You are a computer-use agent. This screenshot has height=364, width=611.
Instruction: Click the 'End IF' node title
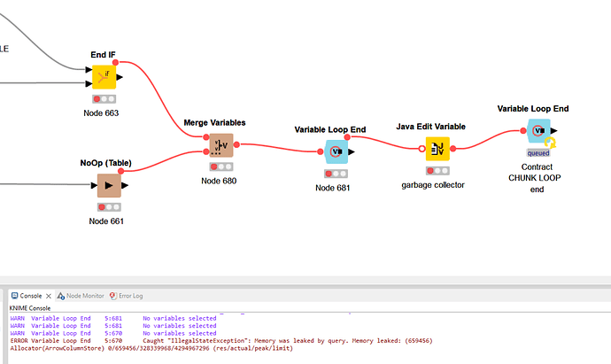pos(103,55)
